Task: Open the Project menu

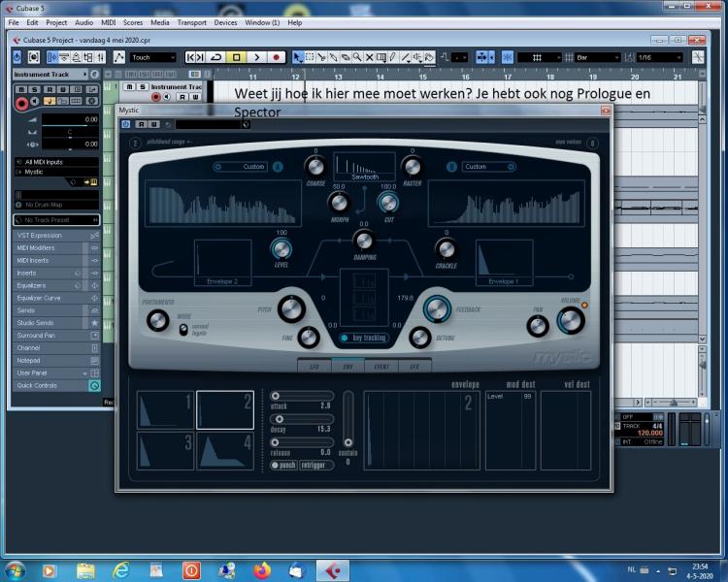Action: (56, 22)
